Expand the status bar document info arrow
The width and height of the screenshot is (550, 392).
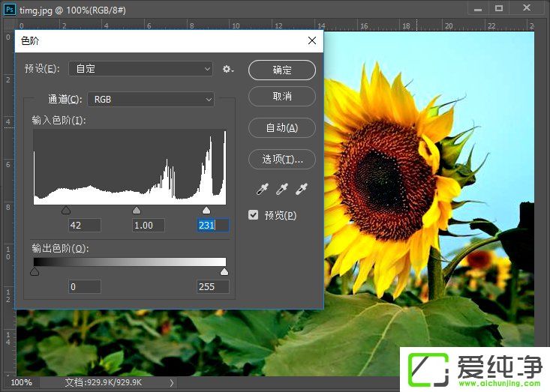pyautogui.click(x=171, y=383)
